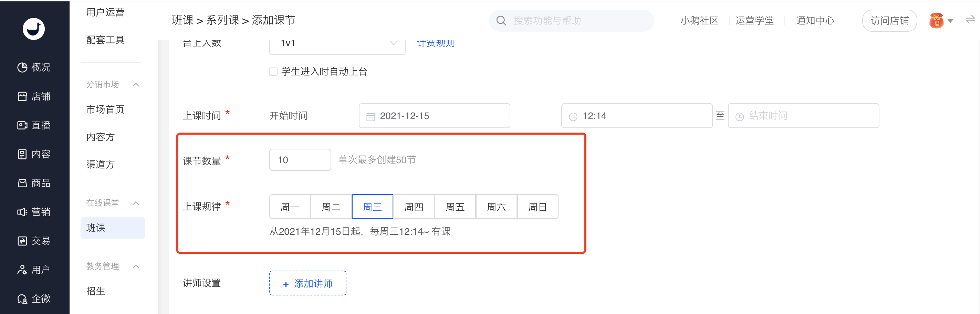The image size is (980, 314).
Task: Click the duck logo icon in sidebar
Action: pos(33,29)
